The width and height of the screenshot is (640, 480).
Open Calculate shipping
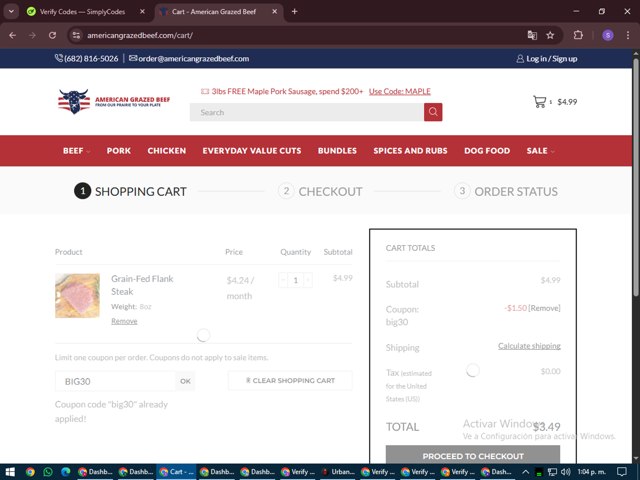coord(529,346)
